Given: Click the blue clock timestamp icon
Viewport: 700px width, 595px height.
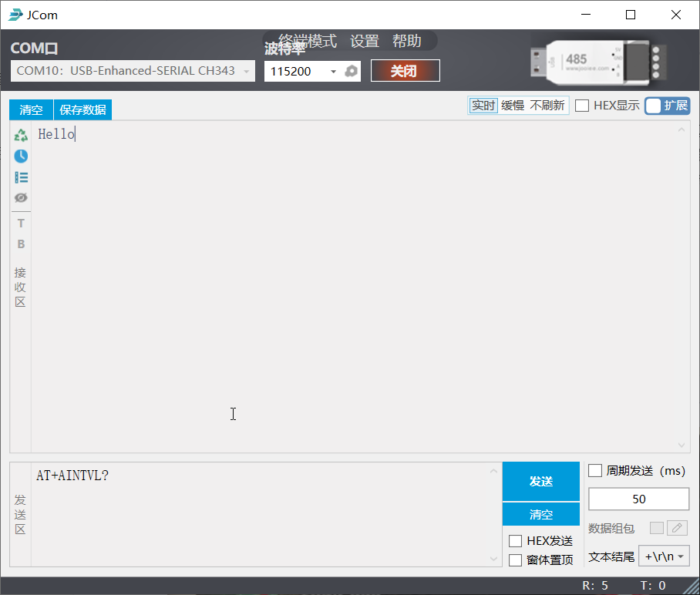Looking at the screenshot, I should pyautogui.click(x=21, y=156).
